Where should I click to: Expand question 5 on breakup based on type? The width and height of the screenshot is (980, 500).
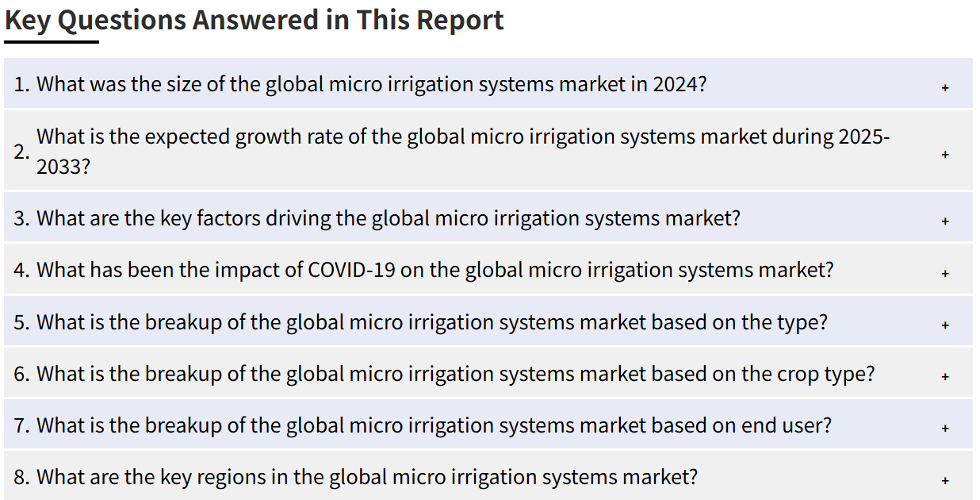488,321
